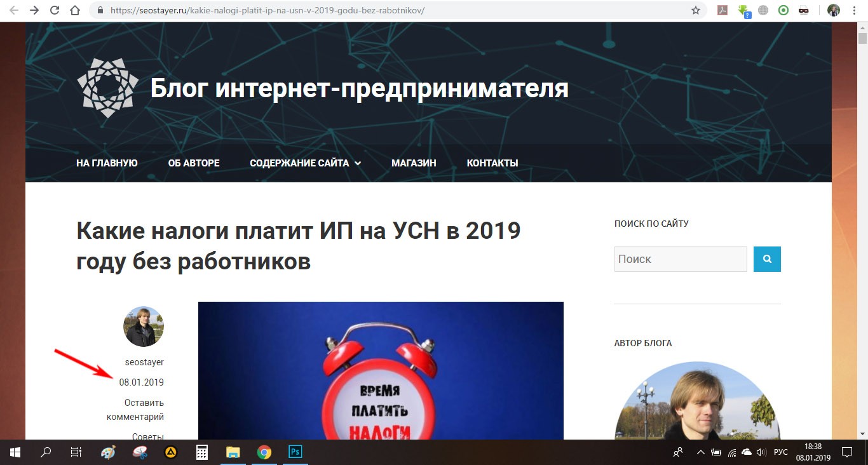Click the blog author sidebar photo
868x465 pixels.
[x=698, y=401]
